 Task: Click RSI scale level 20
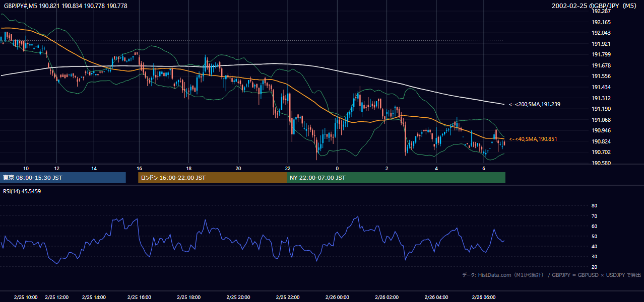(594, 267)
